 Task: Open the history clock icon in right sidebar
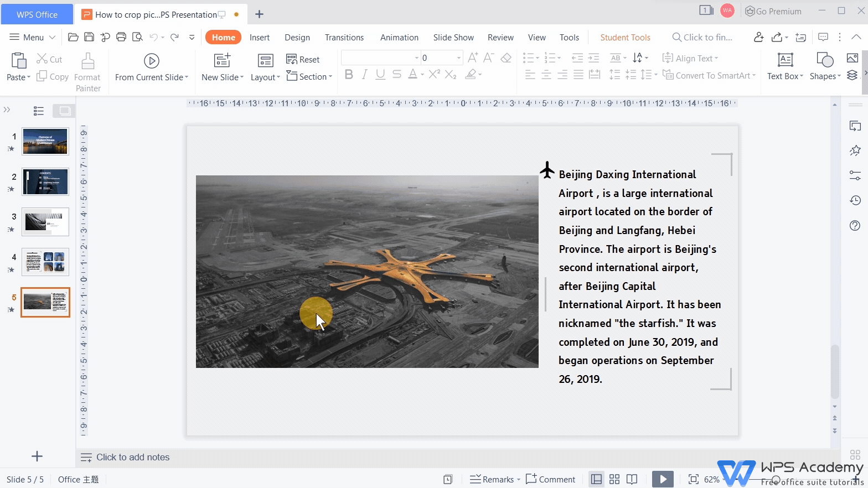[x=855, y=200]
